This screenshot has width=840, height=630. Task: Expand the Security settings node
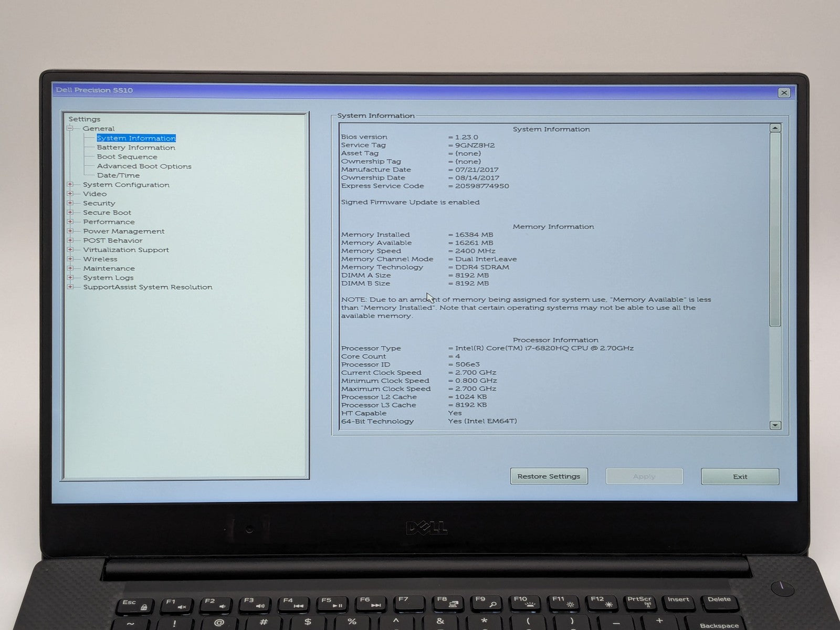coord(70,203)
